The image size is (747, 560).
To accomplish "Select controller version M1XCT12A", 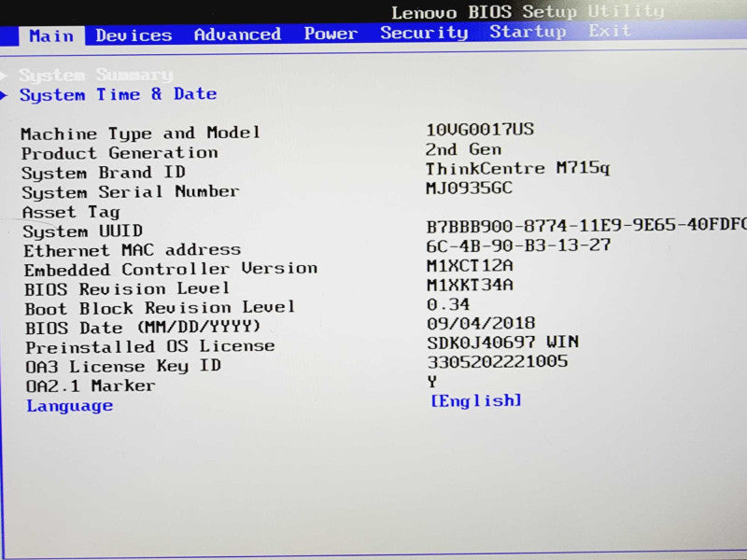I will (x=470, y=265).
